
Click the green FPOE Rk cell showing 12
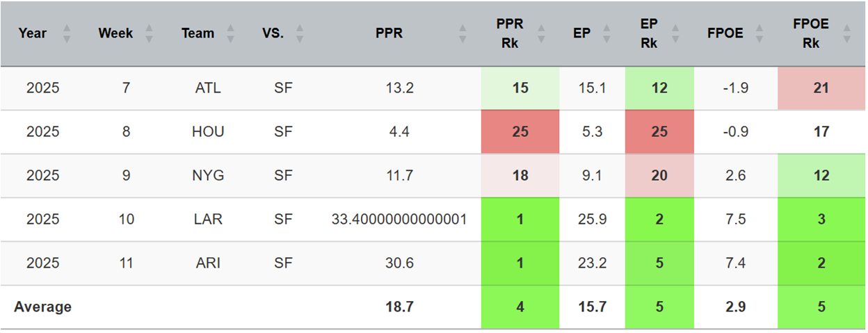tap(821, 175)
